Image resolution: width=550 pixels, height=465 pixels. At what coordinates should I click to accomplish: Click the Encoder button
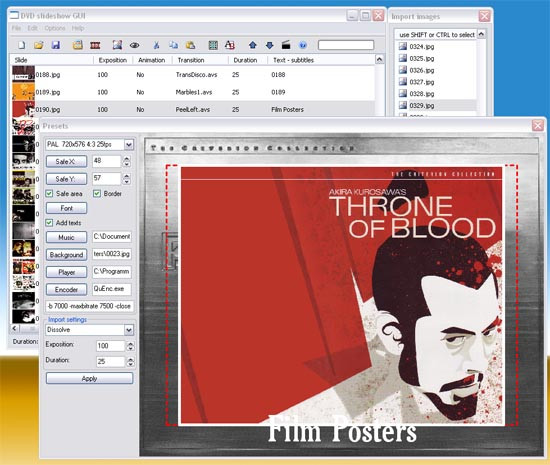click(x=66, y=289)
